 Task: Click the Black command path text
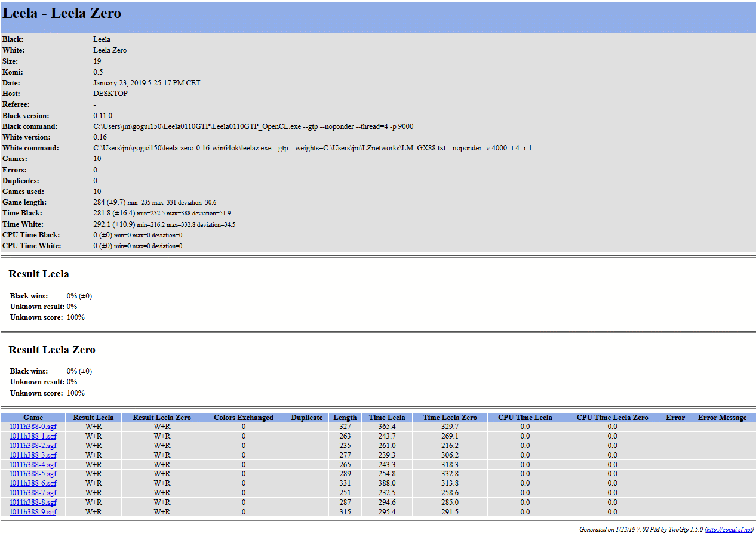pyautogui.click(x=253, y=126)
